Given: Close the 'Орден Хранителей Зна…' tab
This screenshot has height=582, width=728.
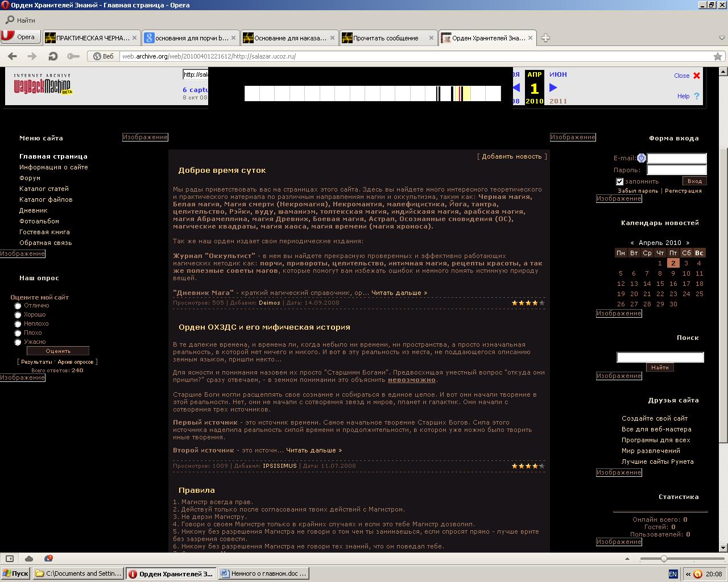Looking at the screenshot, I should click(530, 38).
